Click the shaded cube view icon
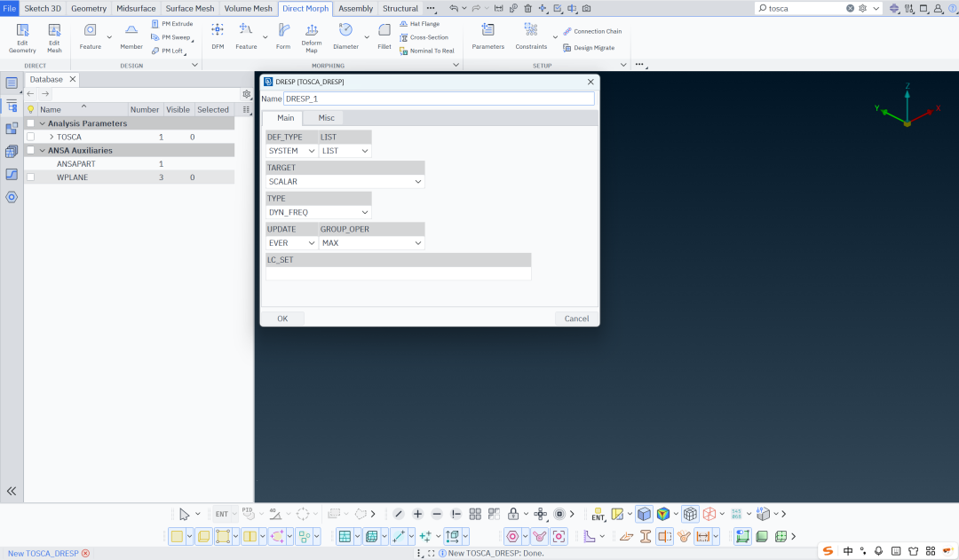959x560 pixels. click(644, 514)
